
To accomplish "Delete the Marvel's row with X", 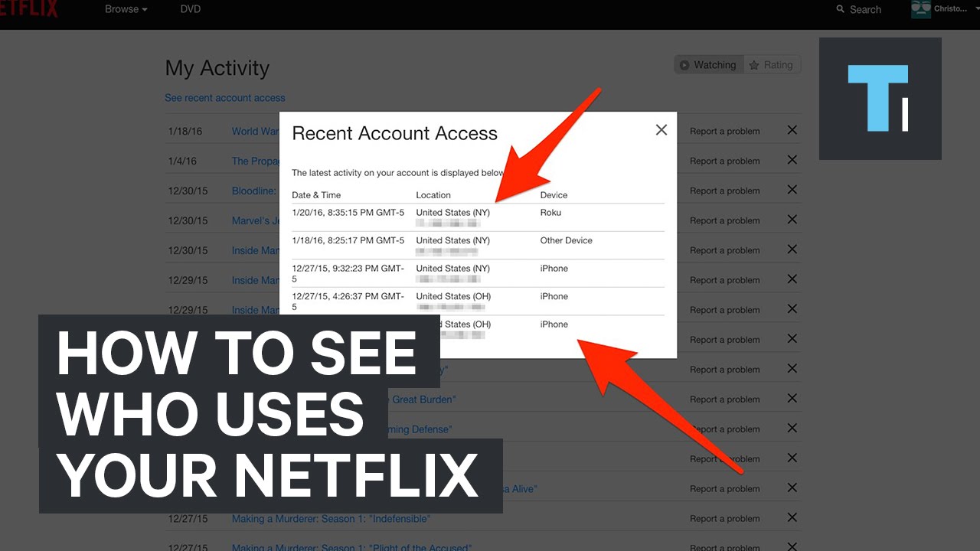I will [792, 220].
